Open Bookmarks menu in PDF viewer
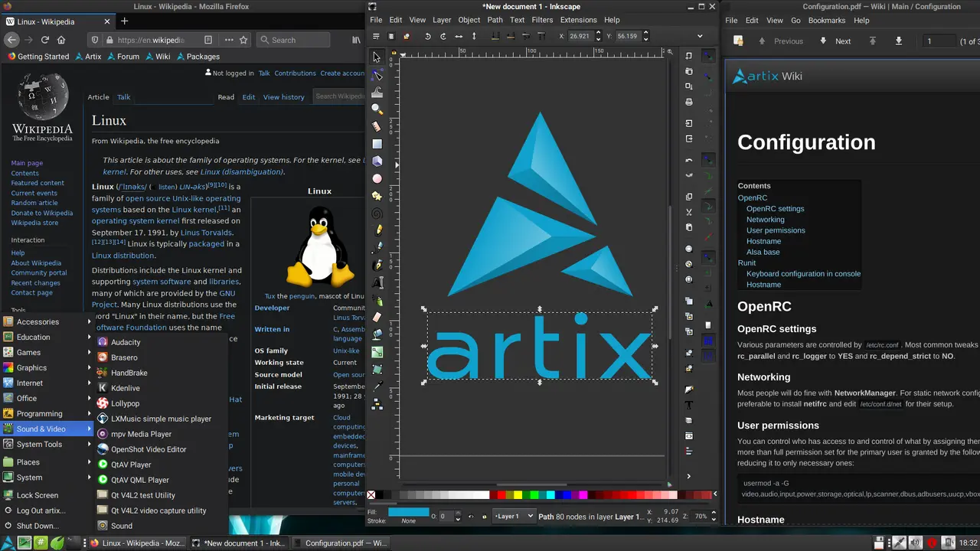 (x=827, y=21)
